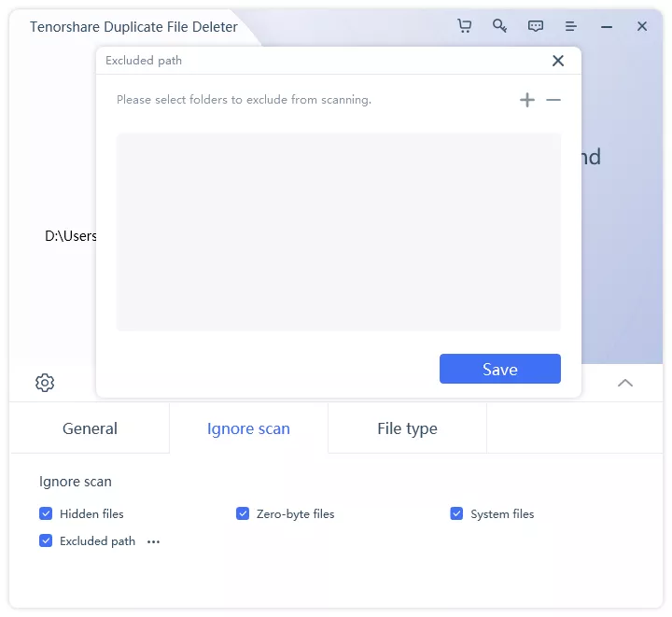Close the Tenorshare application window
672x617 pixels.
click(x=642, y=26)
